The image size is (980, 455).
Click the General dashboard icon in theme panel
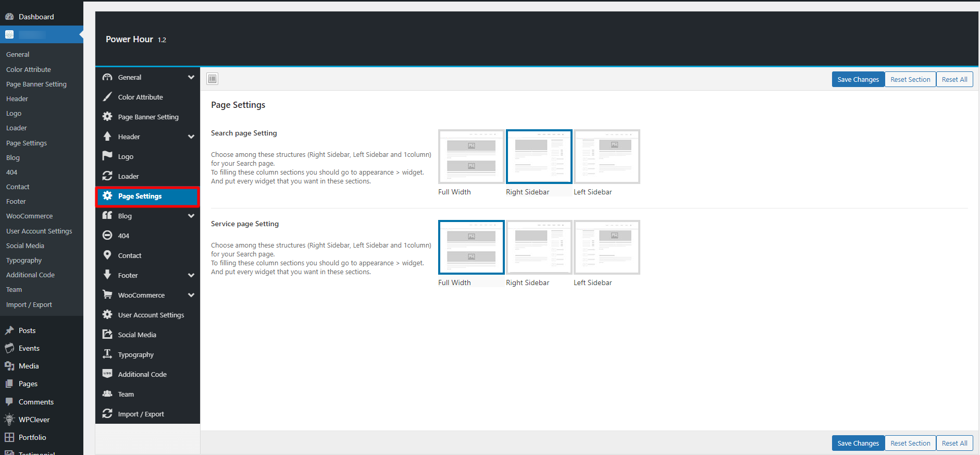point(107,77)
